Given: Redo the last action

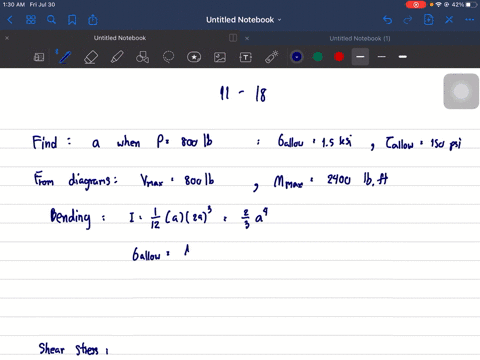Looking at the screenshot, I should coord(408,20).
